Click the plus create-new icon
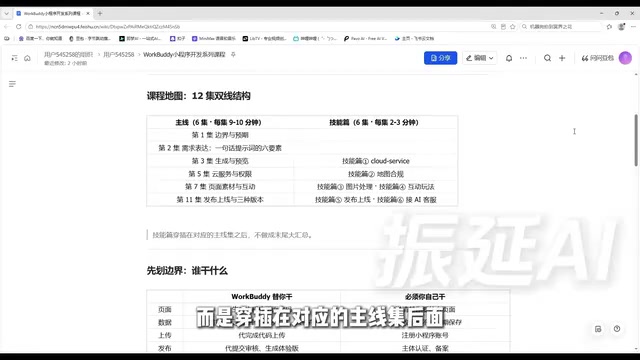This screenshot has width=640, height=360. tap(562, 58)
